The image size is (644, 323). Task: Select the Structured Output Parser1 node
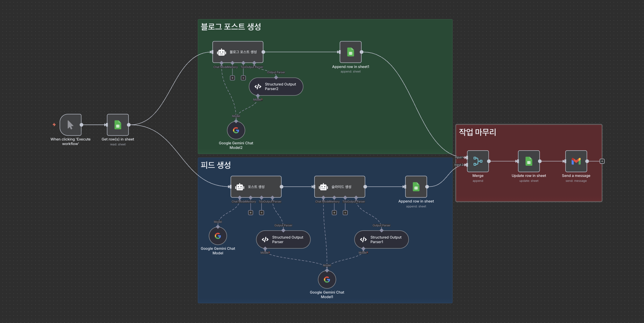click(381, 240)
